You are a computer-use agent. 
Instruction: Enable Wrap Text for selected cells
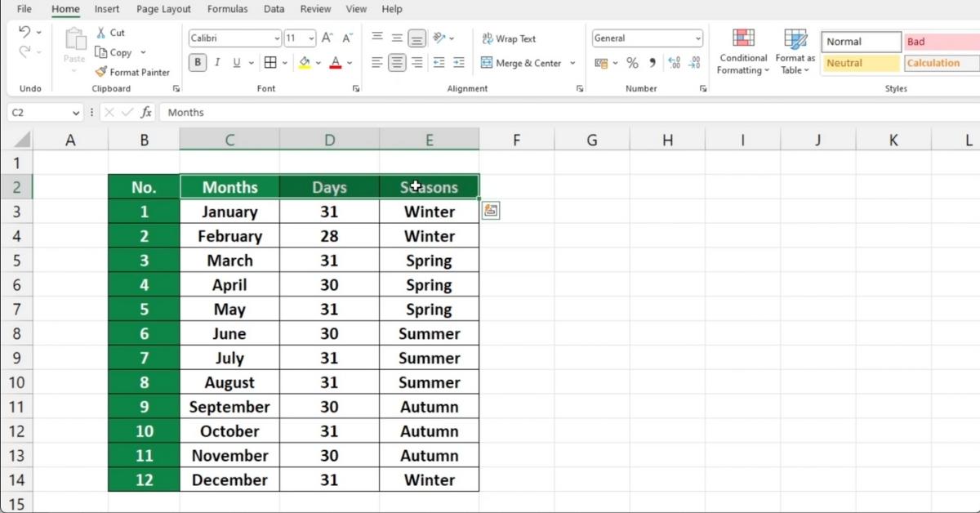point(509,38)
